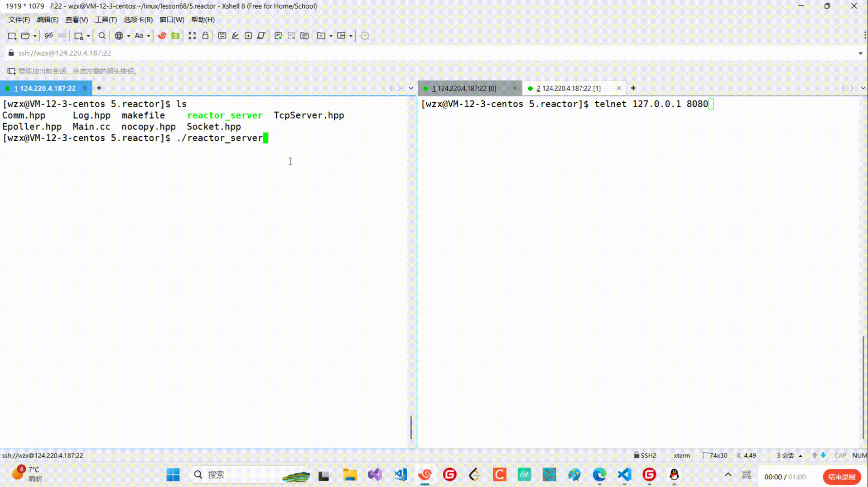Click the green Xftp file transfer icon
868x487 pixels.
[x=175, y=36]
